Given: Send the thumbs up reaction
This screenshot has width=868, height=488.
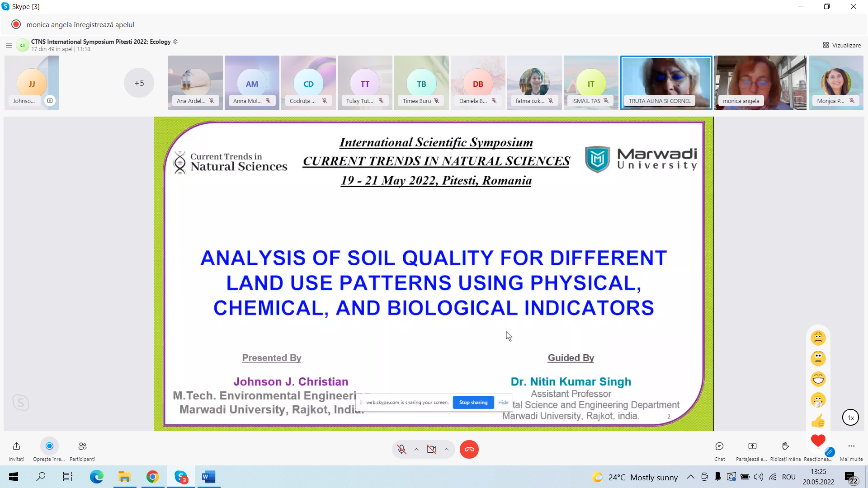Looking at the screenshot, I should (818, 421).
